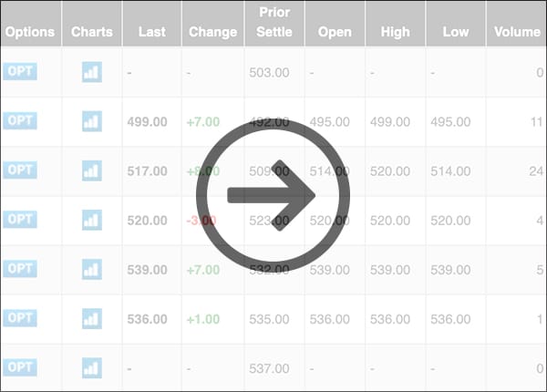Open chart icon in 536.00 last row
547x392 pixels.
click(92, 318)
